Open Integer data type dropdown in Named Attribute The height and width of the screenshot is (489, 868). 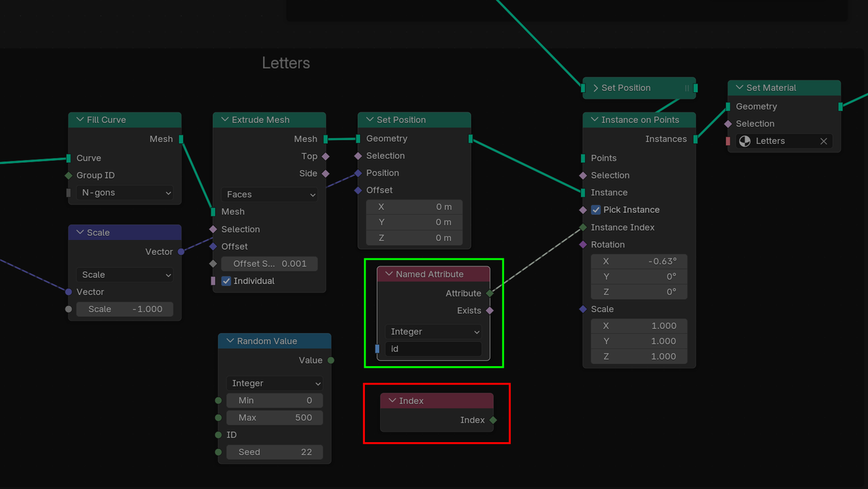[x=433, y=332]
